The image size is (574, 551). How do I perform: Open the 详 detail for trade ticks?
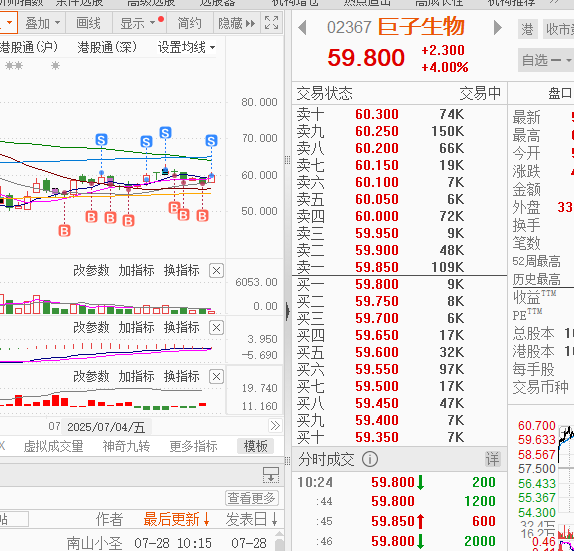(x=492, y=459)
